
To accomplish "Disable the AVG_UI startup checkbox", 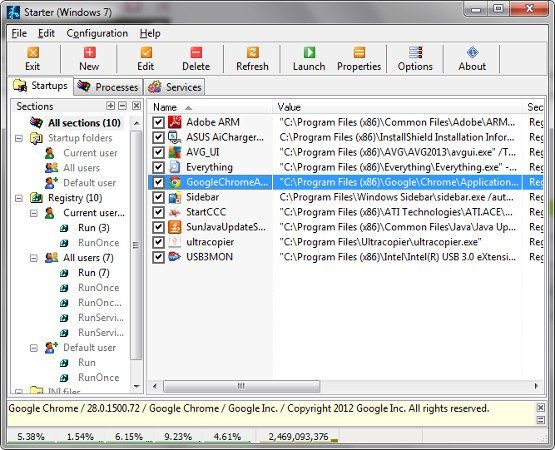I will 158,153.
